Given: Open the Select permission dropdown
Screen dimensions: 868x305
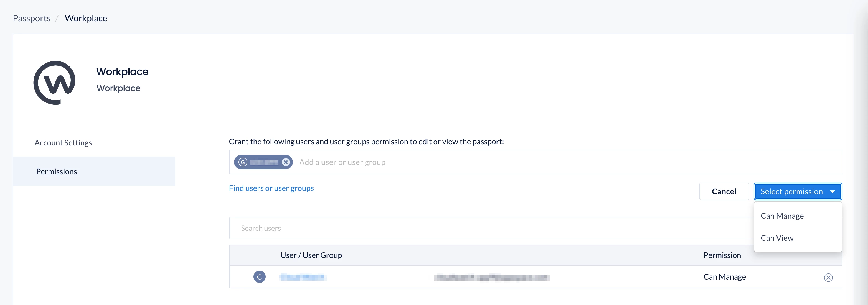Looking at the screenshot, I should pos(791,191).
